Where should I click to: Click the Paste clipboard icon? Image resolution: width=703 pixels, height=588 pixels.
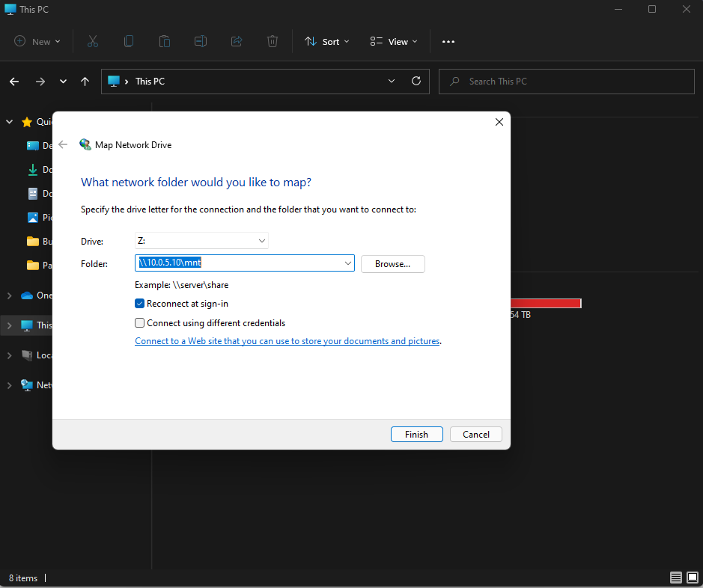tap(165, 42)
